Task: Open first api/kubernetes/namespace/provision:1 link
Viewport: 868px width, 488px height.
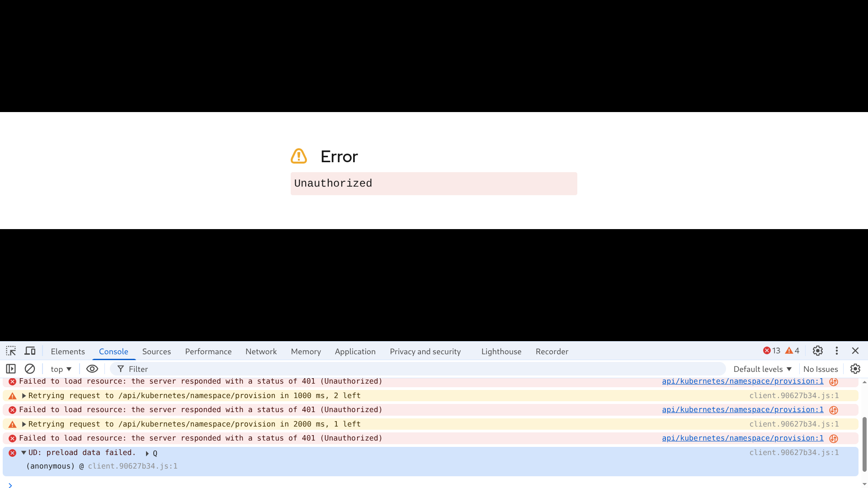Action: pos(742,381)
